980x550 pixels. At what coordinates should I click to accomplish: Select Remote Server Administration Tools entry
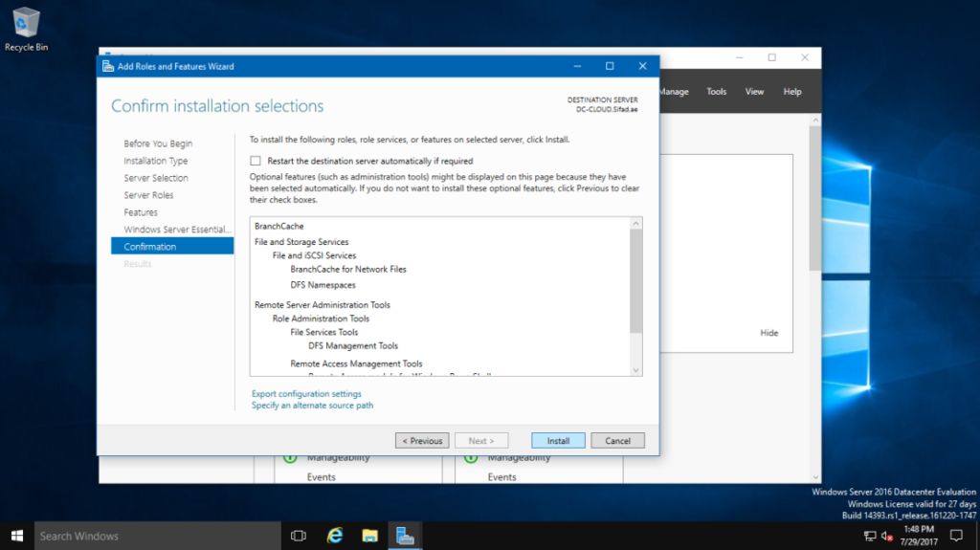pyautogui.click(x=322, y=305)
